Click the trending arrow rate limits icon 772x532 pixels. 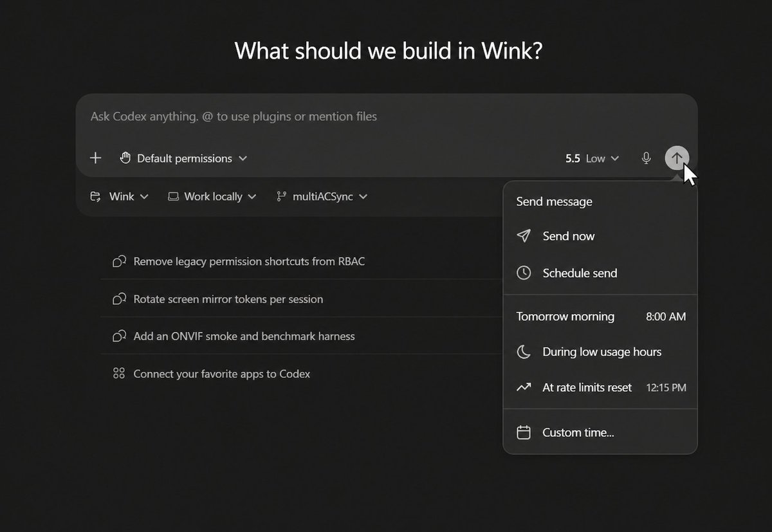[524, 387]
